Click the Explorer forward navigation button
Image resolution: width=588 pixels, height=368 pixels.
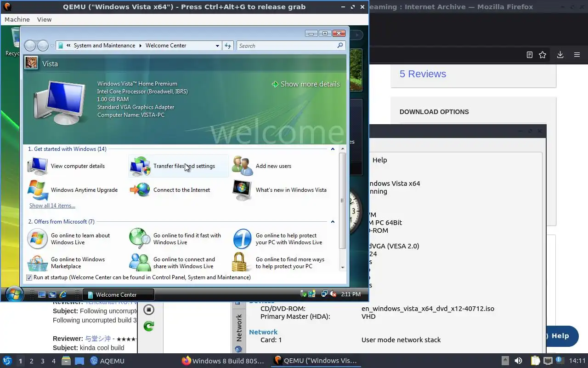click(43, 46)
